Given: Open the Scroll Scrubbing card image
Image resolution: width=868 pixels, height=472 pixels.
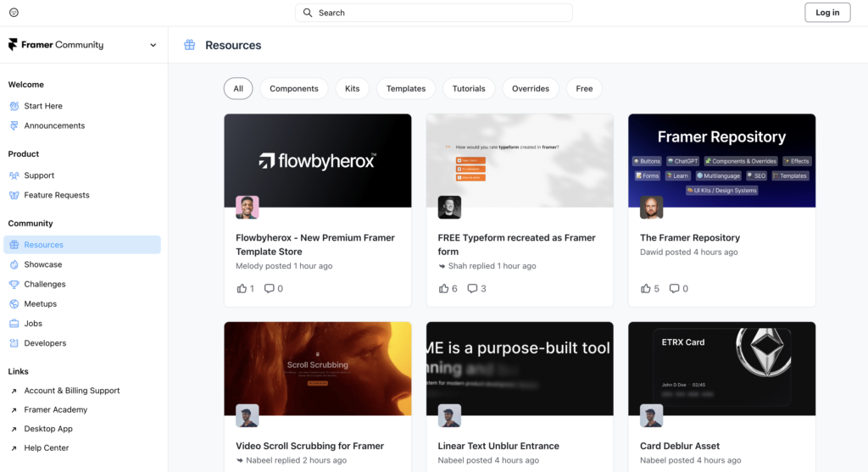Looking at the screenshot, I should click(318, 369).
